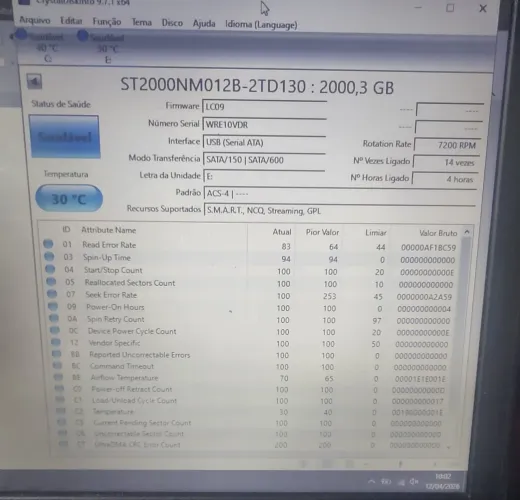Viewport: 520px width, 500px height.
Task: Click the status dot of Airflow Temperature
Action: (58, 377)
